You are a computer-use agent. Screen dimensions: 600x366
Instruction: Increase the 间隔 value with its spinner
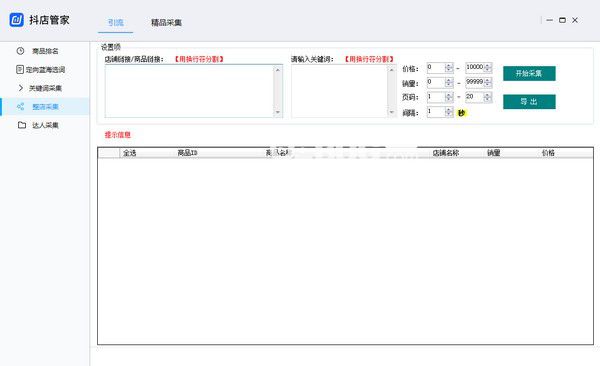449,109
